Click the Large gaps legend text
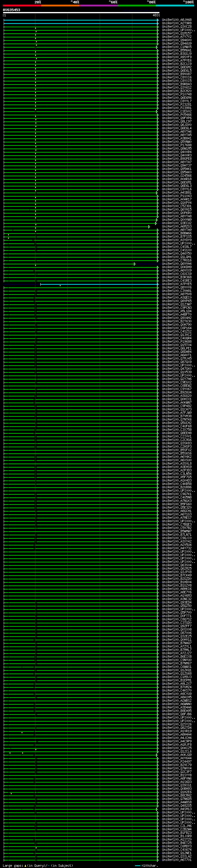Screen dimensions: 197x868 38,865
